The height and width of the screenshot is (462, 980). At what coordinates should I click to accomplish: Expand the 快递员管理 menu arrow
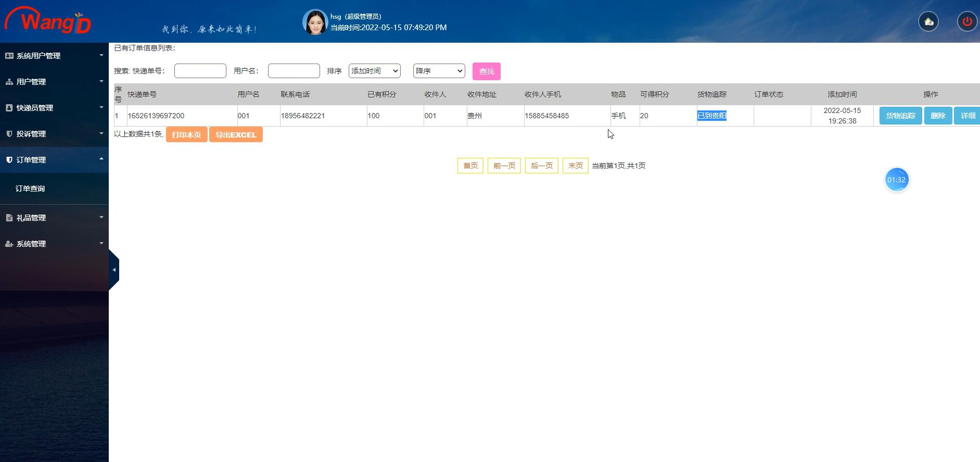(x=101, y=107)
